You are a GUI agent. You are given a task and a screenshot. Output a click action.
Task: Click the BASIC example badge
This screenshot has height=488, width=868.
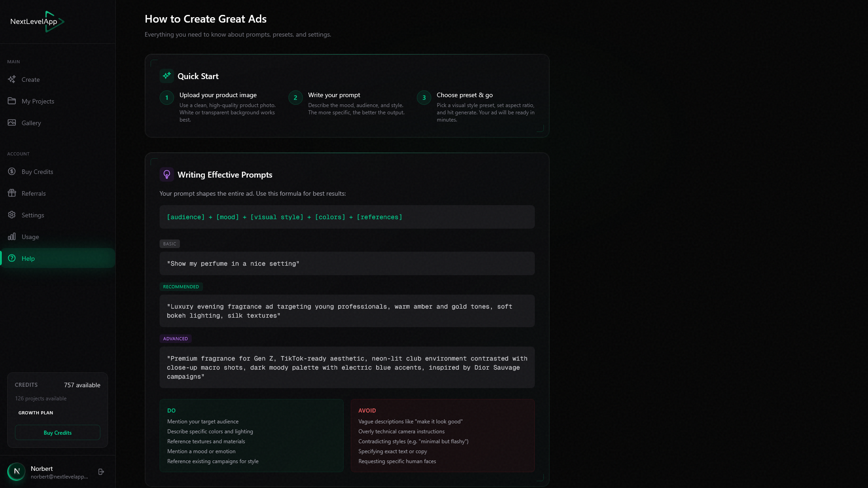(170, 244)
